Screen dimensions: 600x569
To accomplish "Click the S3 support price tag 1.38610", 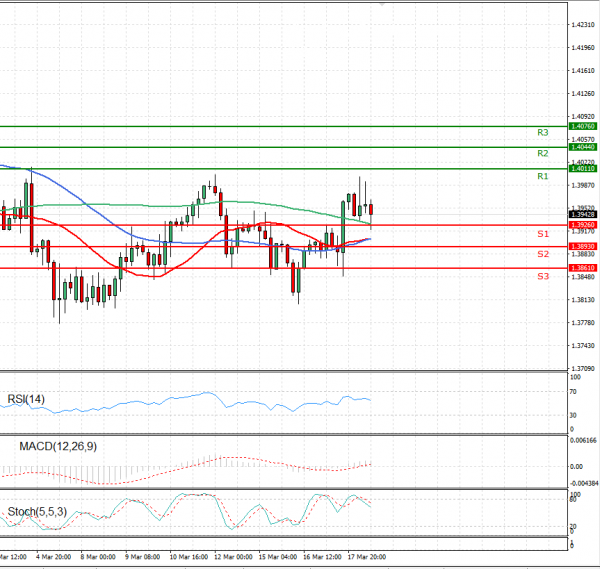I will point(583,268).
